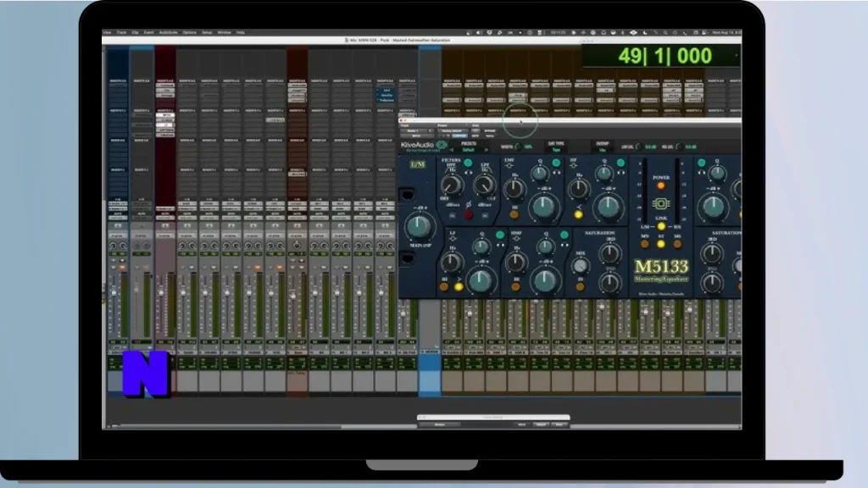Open the Track menu
The height and width of the screenshot is (488, 868).
tap(121, 33)
